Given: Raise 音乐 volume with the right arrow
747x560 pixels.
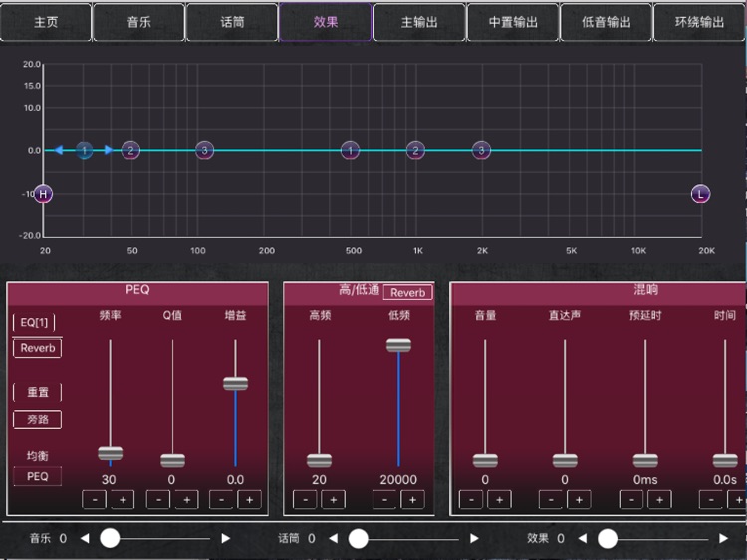Looking at the screenshot, I should [226, 538].
